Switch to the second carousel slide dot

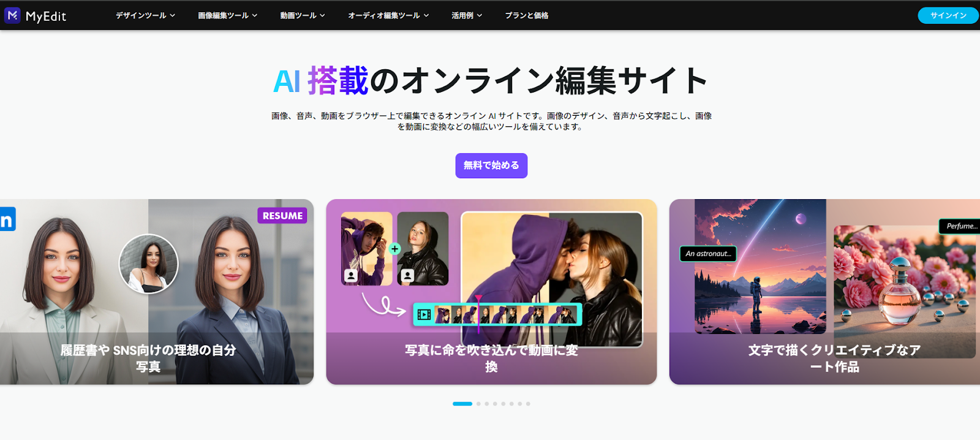pyautogui.click(x=478, y=404)
